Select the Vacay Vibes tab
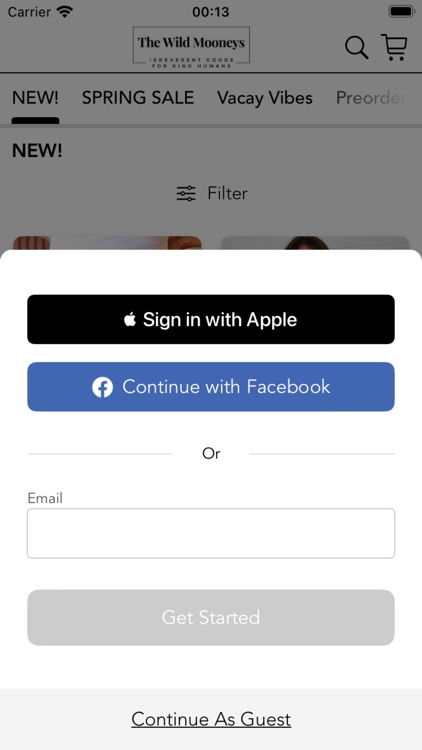422x750 pixels. coord(265,98)
